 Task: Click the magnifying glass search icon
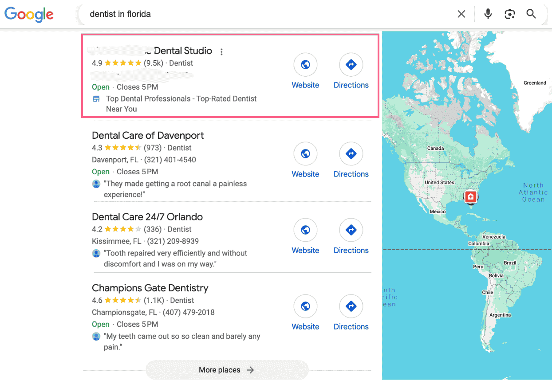click(x=531, y=14)
